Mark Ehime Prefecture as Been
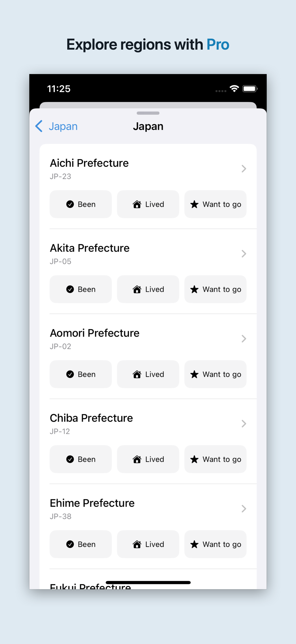The height and width of the screenshot is (644, 296). pos(81,544)
